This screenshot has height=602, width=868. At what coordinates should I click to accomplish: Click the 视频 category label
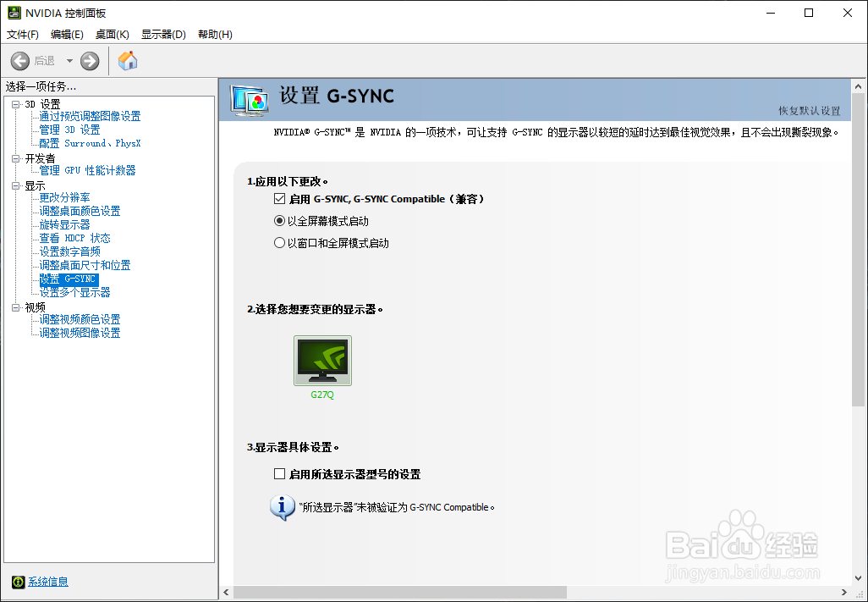pyautogui.click(x=35, y=307)
